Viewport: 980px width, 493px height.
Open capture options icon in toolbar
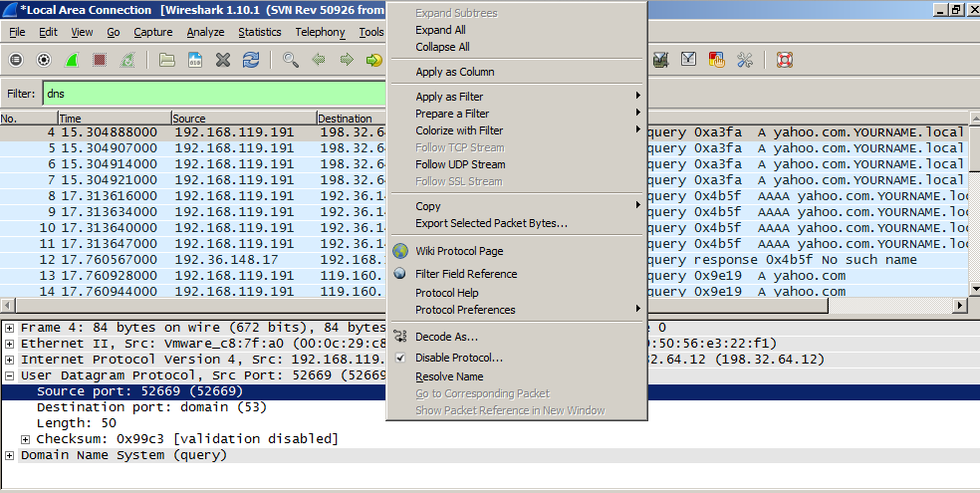(44, 60)
